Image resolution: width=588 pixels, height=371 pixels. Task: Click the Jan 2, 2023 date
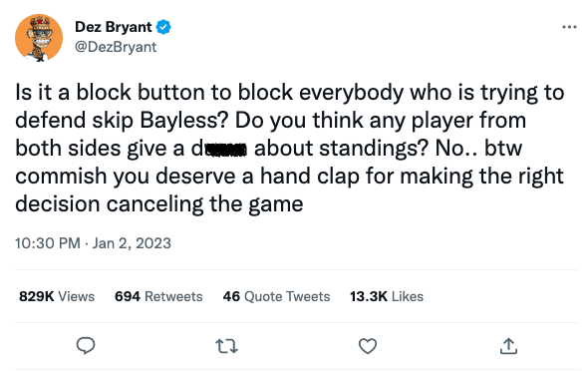coord(132,243)
